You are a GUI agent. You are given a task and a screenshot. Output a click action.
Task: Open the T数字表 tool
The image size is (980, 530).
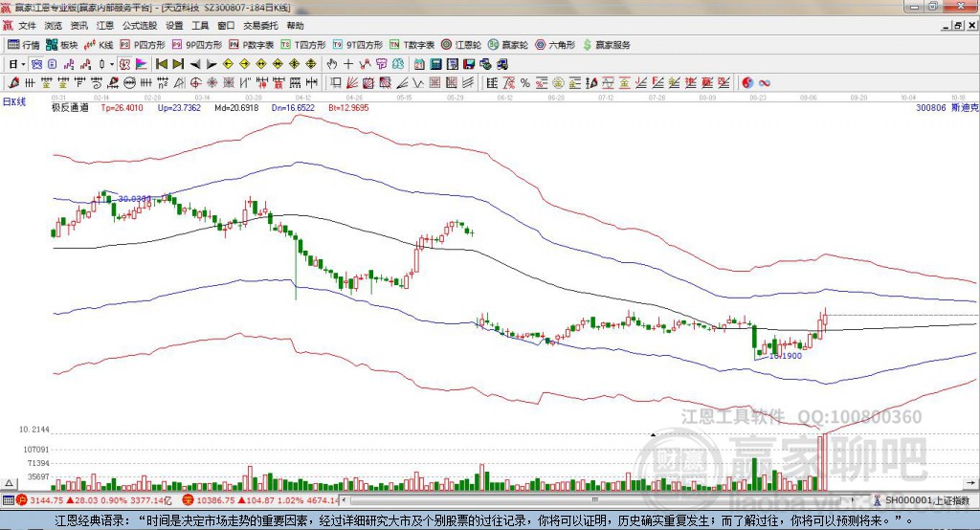point(412,45)
